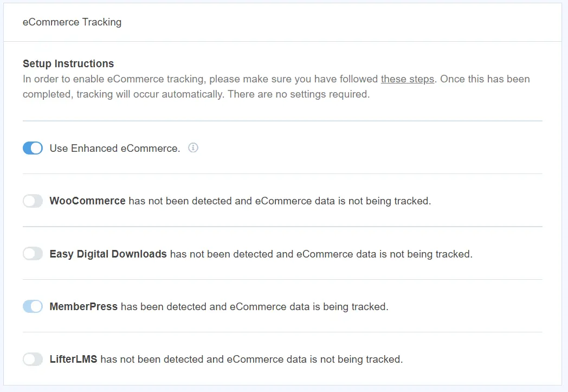Disable the "Use Enhanced eCommerce" toggle
The image size is (568, 392).
tap(33, 148)
